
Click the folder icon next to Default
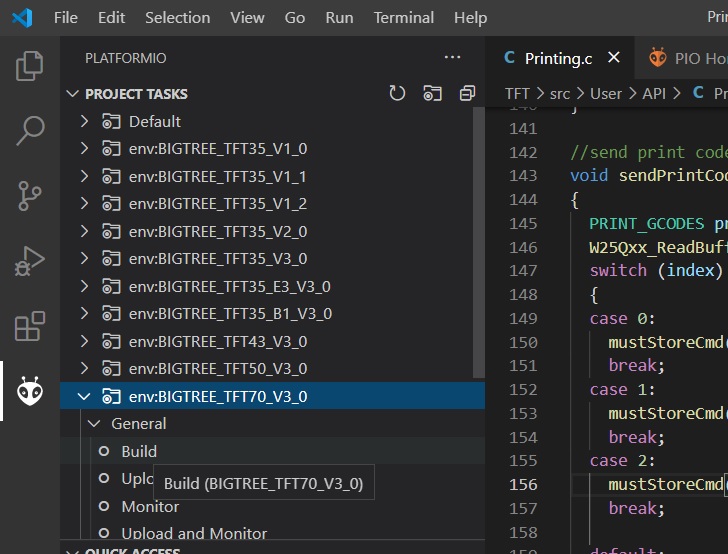click(x=111, y=122)
